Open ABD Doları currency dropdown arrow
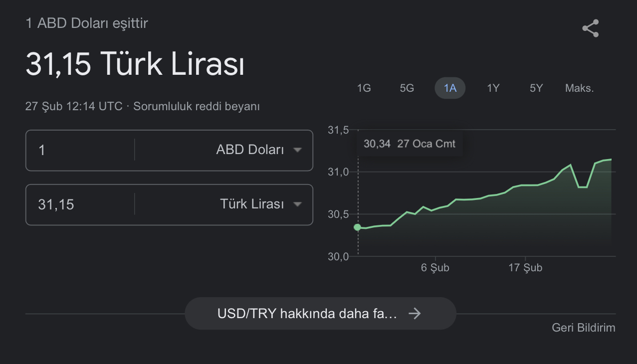Viewport: 637px width, 364px height. click(297, 150)
